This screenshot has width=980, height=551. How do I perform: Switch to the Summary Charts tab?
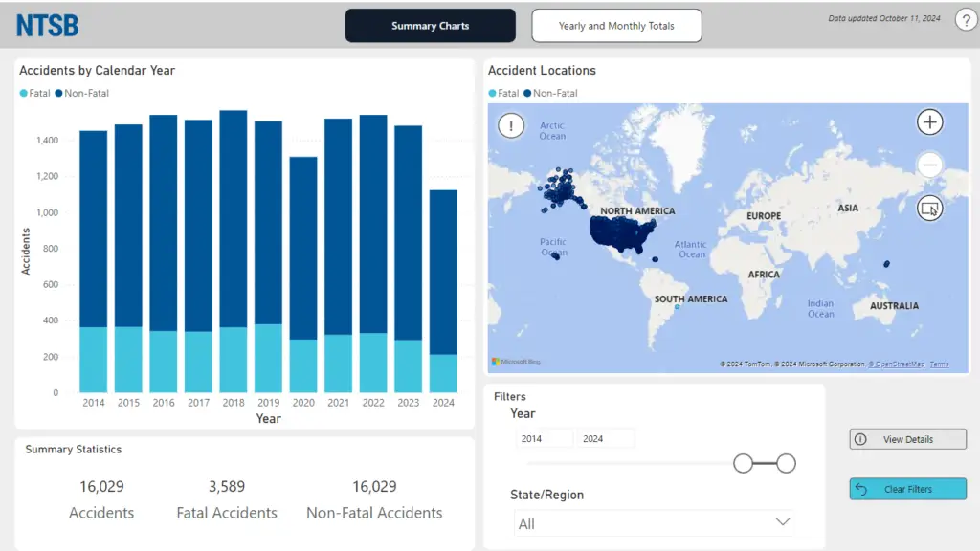[430, 26]
